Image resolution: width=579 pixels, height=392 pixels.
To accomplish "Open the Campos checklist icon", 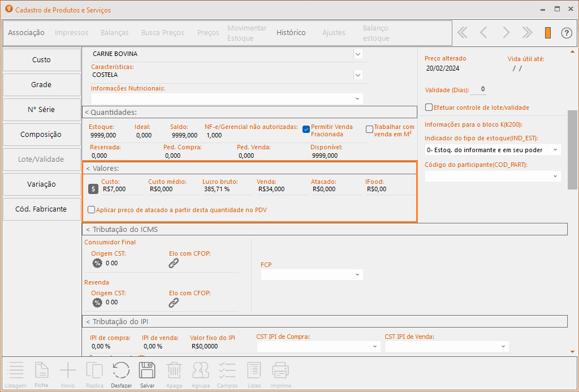I will click(x=227, y=374).
